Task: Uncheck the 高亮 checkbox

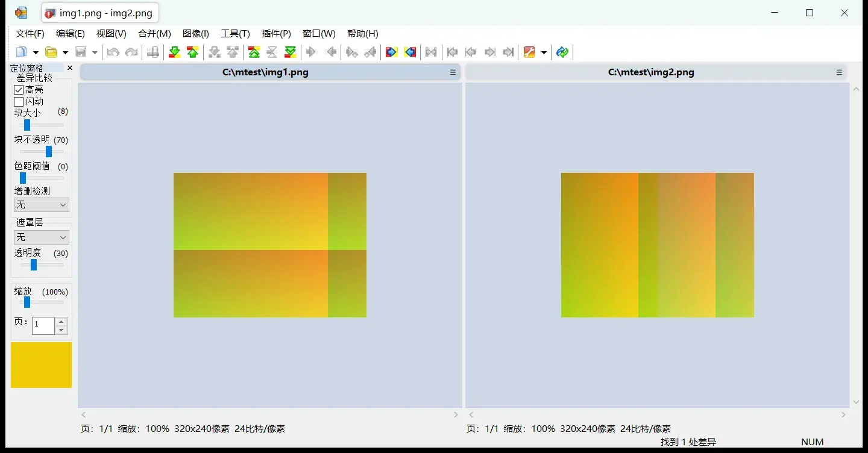Action: click(x=19, y=90)
